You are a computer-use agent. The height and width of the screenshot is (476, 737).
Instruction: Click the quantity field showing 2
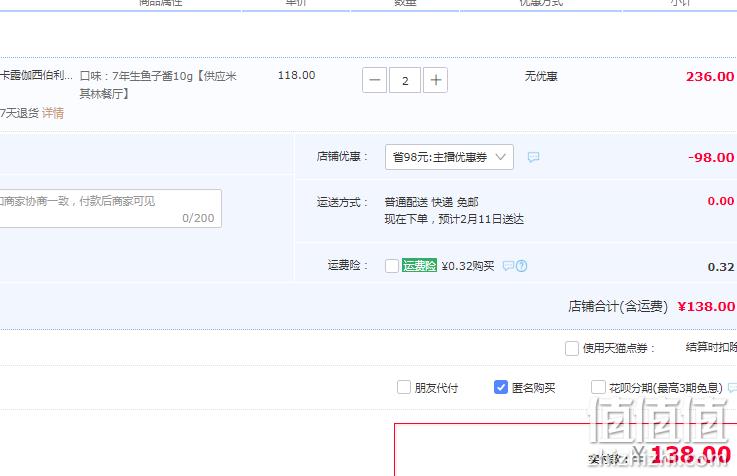[405, 80]
